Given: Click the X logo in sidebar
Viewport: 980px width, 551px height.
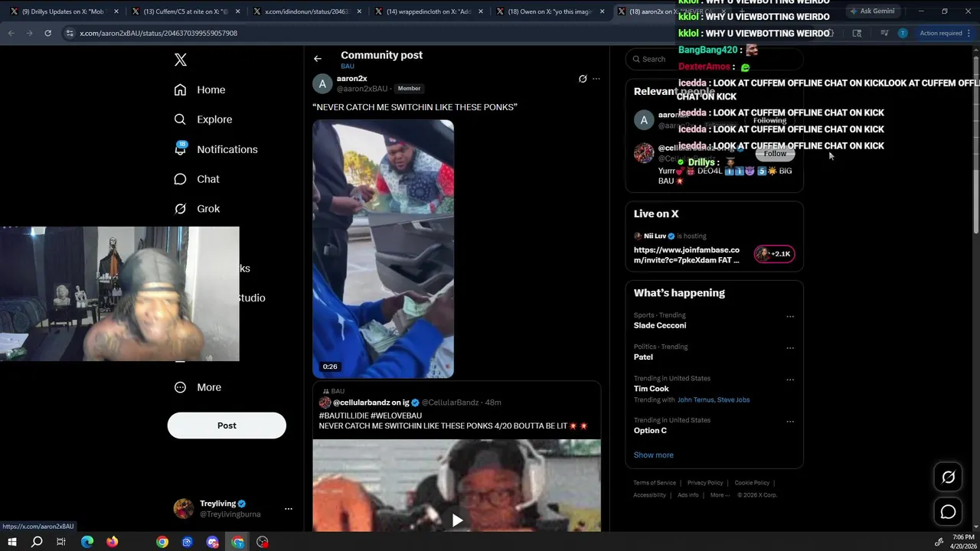Looking at the screenshot, I should 180,60.
